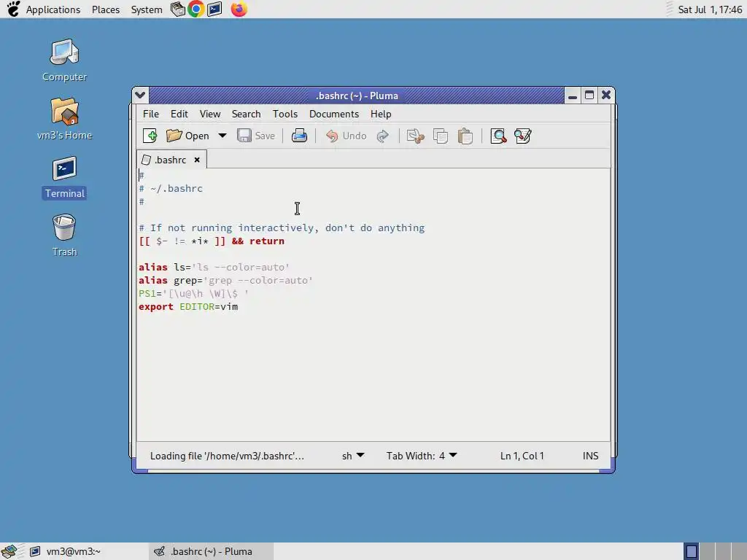747x560 pixels.
Task: Toggle the INS insert mode indicator
Action: (x=590, y=456)
